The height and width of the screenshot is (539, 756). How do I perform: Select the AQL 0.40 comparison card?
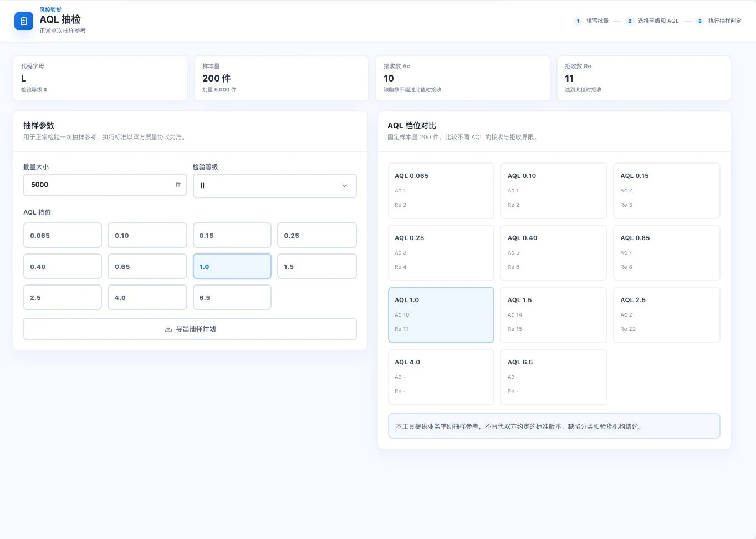point(554,253)
